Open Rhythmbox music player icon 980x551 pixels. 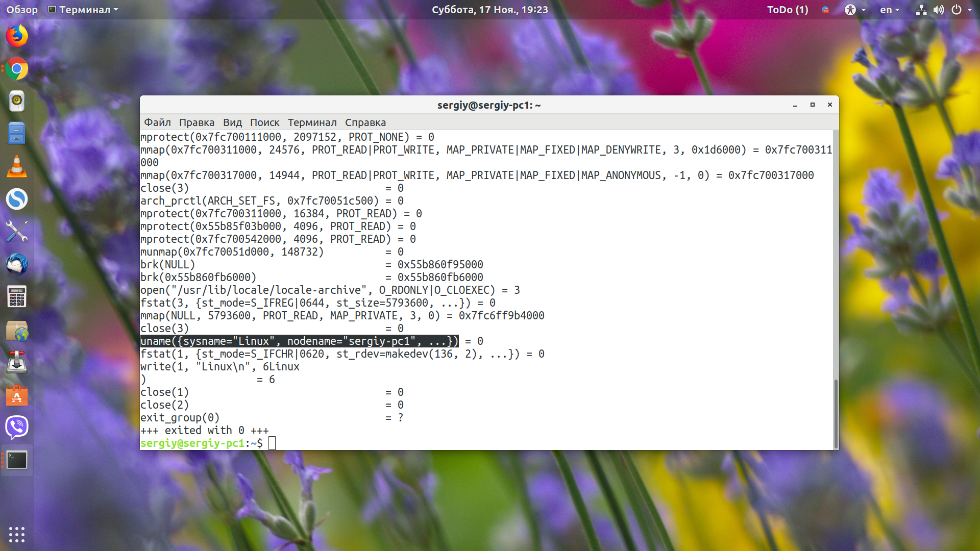[x=17, y=101]
